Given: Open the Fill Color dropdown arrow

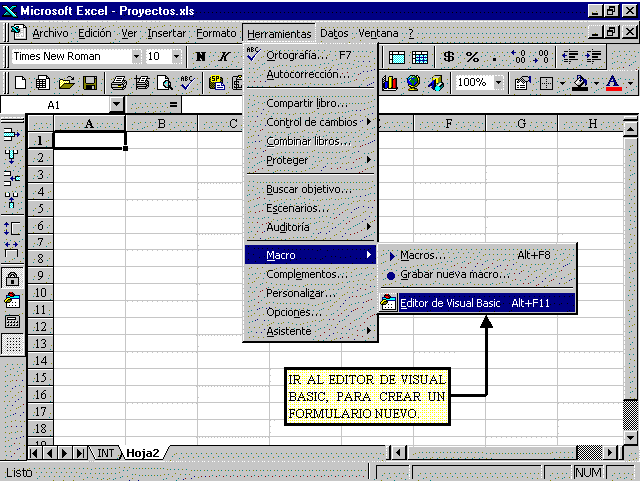Looking at the screenshot, I should coord(596,84).
